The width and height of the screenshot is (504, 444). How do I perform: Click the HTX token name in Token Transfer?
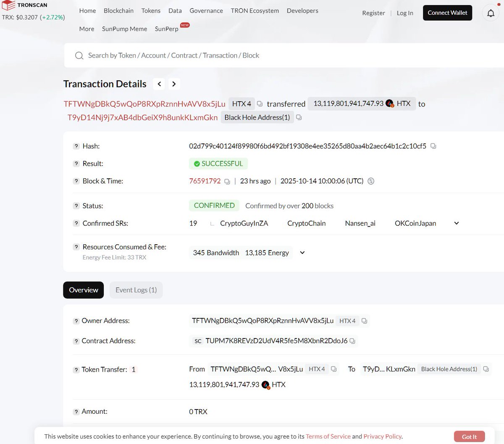point(278,385)
